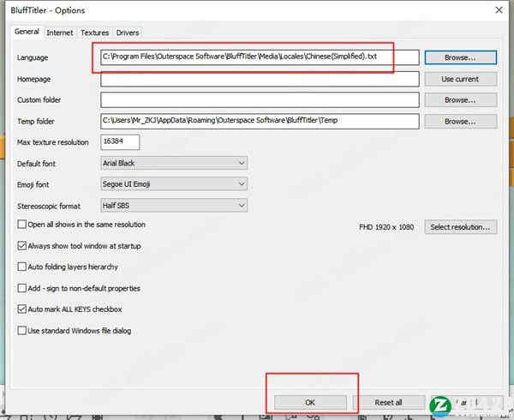Image resolution: width=514 pixels, height=420 pixels.
Task: Open the Stereoscopic format dropdown
Action: pos(174,206)
